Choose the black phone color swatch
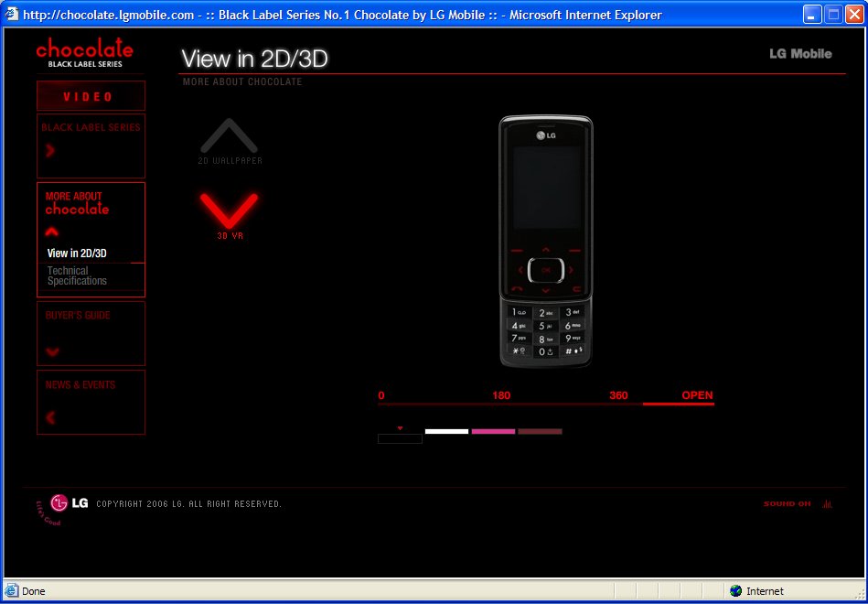The width and height of the screenshot is (868, 604). [400, 438]
